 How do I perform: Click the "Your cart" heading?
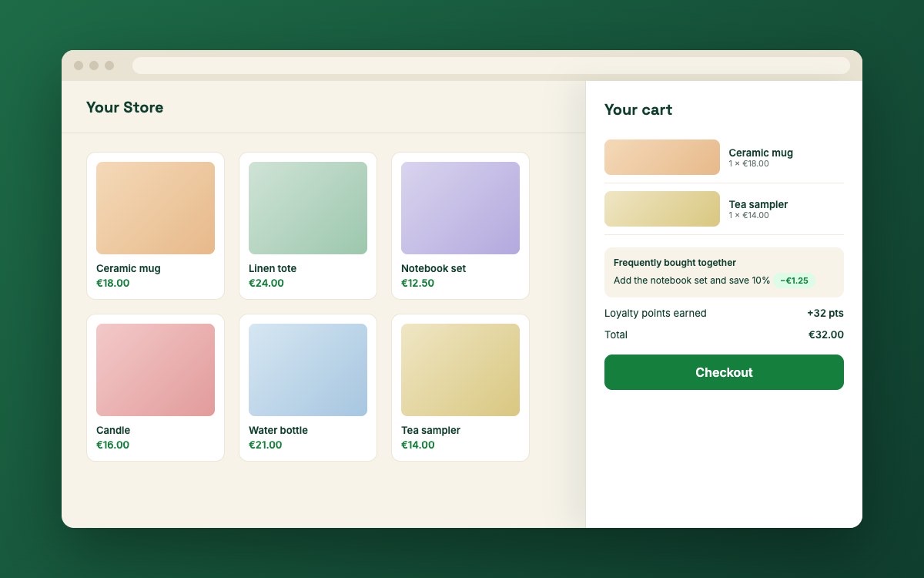tap(638, 109)
